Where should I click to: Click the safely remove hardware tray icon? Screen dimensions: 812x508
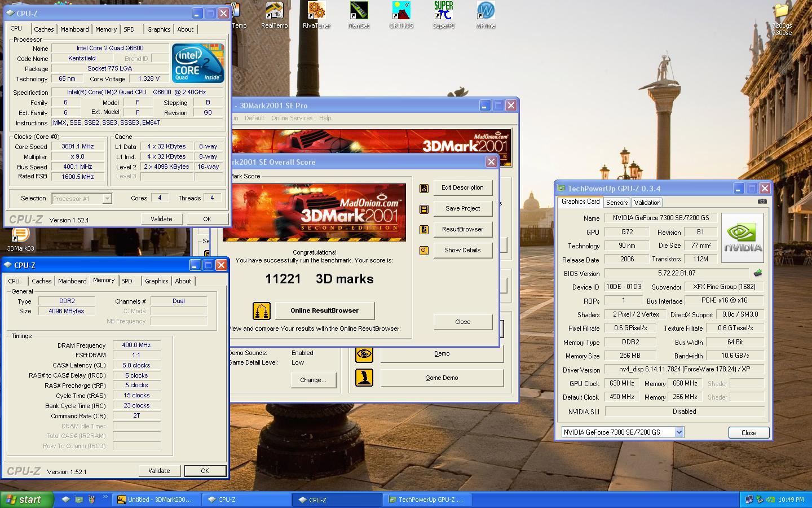760,500
